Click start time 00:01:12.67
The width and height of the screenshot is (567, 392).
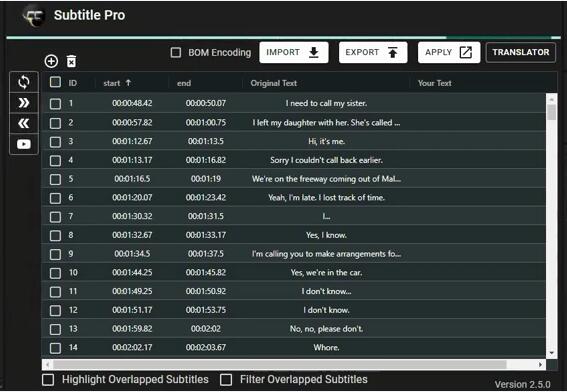pos(132,141)
